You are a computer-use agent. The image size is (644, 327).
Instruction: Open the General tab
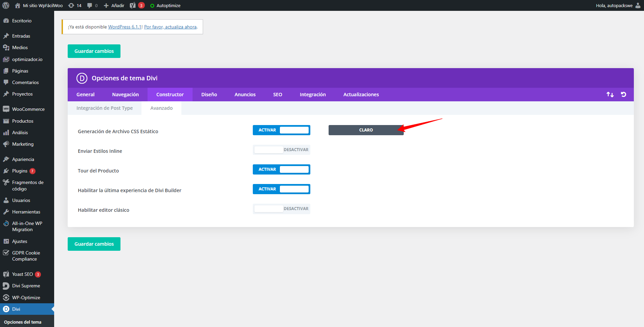coord(86,95)
